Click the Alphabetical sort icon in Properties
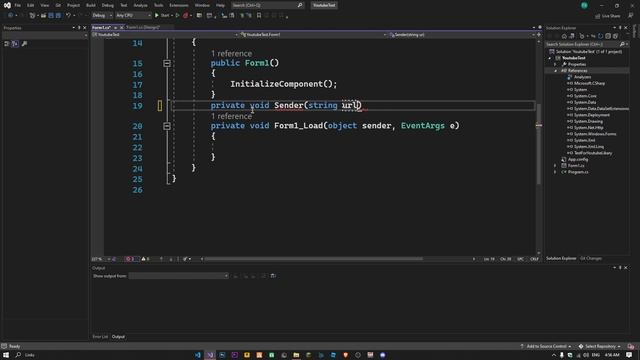 [15, 44]
